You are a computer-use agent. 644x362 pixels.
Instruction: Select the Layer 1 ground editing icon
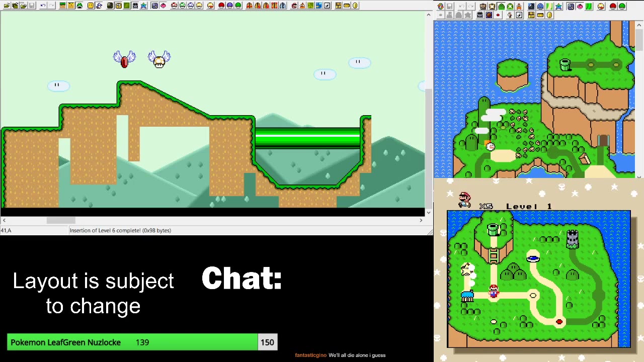[x=62, y=6]
